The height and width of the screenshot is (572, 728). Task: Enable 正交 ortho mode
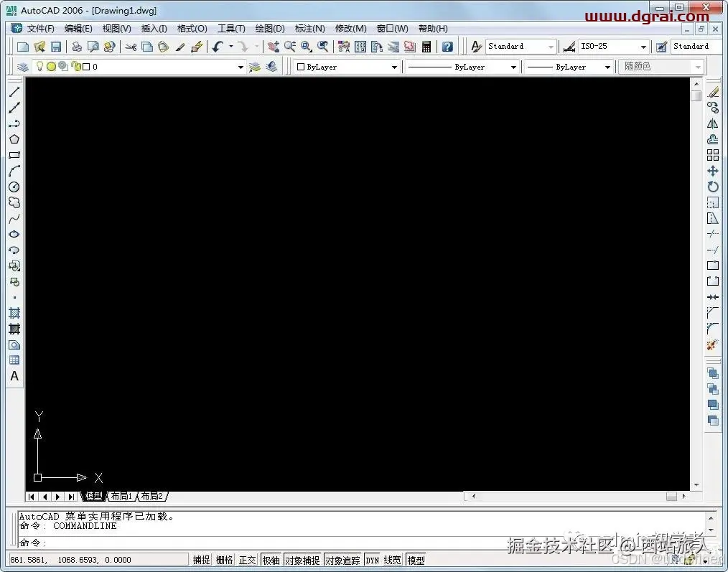[x=247, y=560]
